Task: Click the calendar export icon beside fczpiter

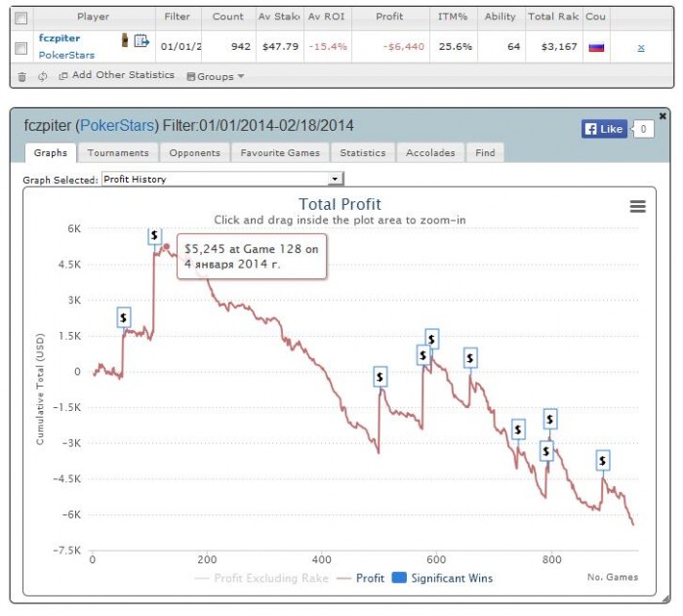Action: [141, 41]
